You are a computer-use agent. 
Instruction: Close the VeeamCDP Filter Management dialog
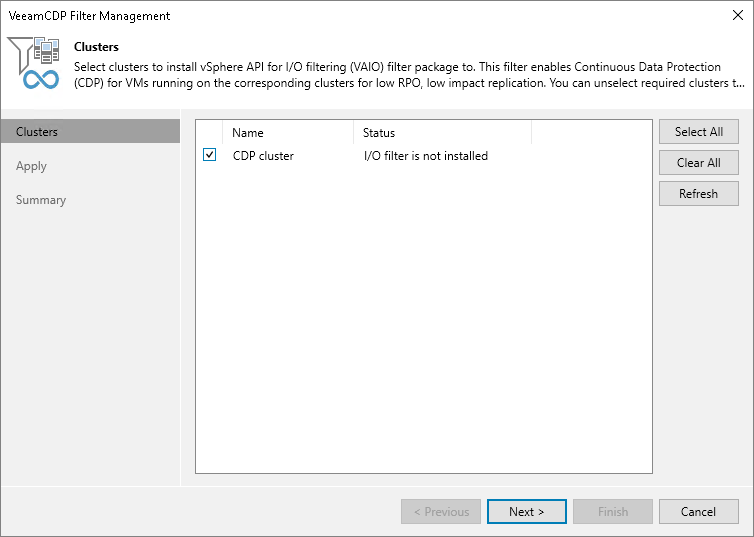coord(738,15)
